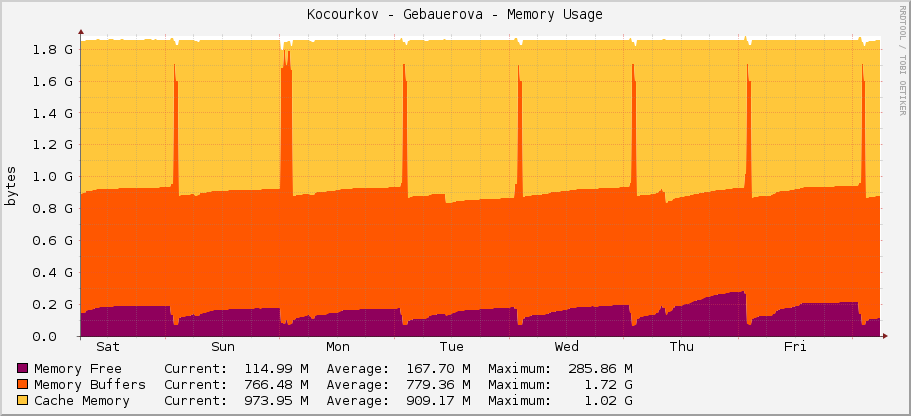This screenshot has width=911, height=416.
Task: Click the Memory Free purple legend swatch
Action: click(x=23, y=368)
